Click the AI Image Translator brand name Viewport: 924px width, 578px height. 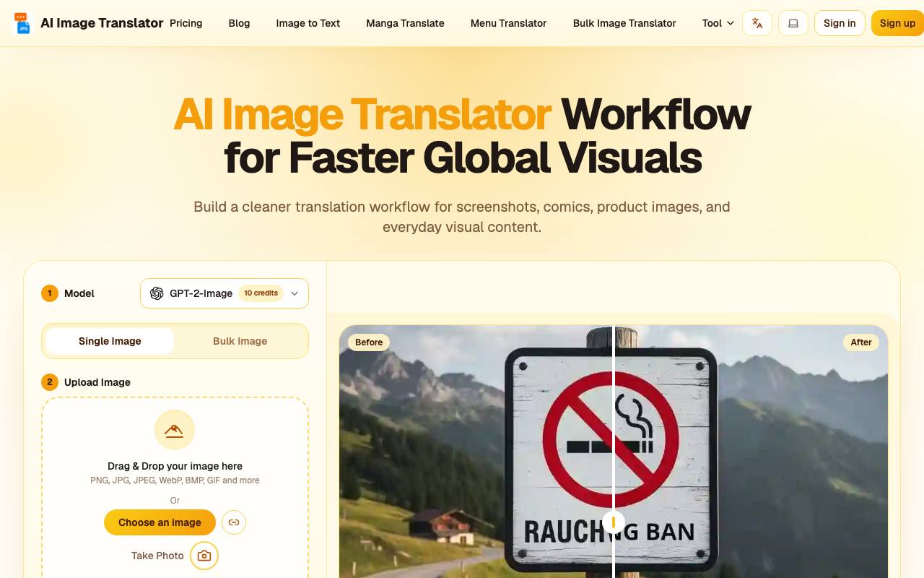[102, 23]
